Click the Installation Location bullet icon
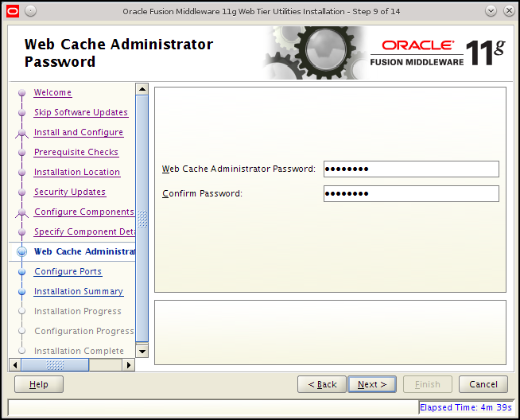This screenshot has width=520, height=420. point(22,173)
